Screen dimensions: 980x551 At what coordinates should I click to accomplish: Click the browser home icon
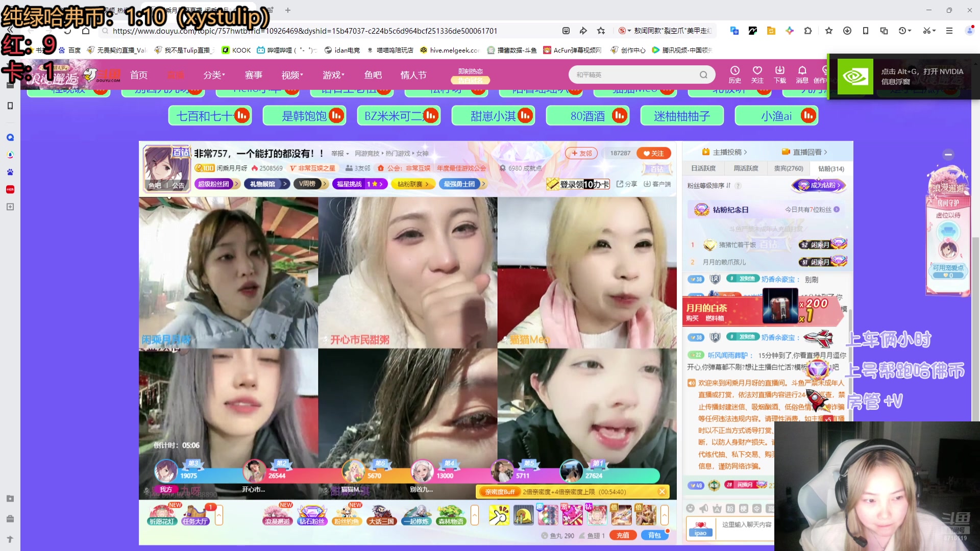coord(86,31)
